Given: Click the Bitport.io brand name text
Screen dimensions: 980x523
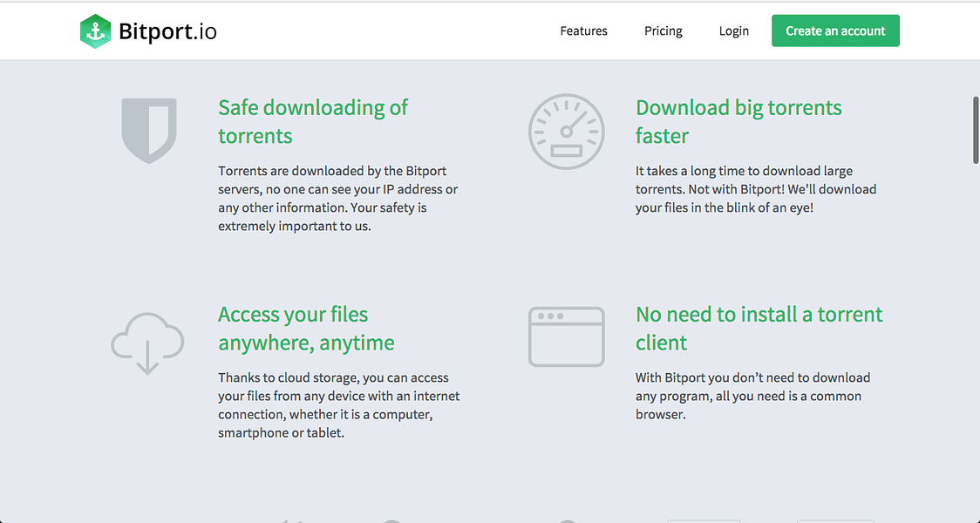Looking at the screenshot, I should tap(167, 31).
